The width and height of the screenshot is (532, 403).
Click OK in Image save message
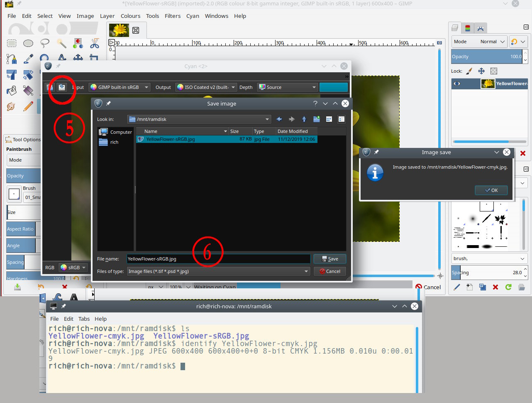click(x=491, y=190)
